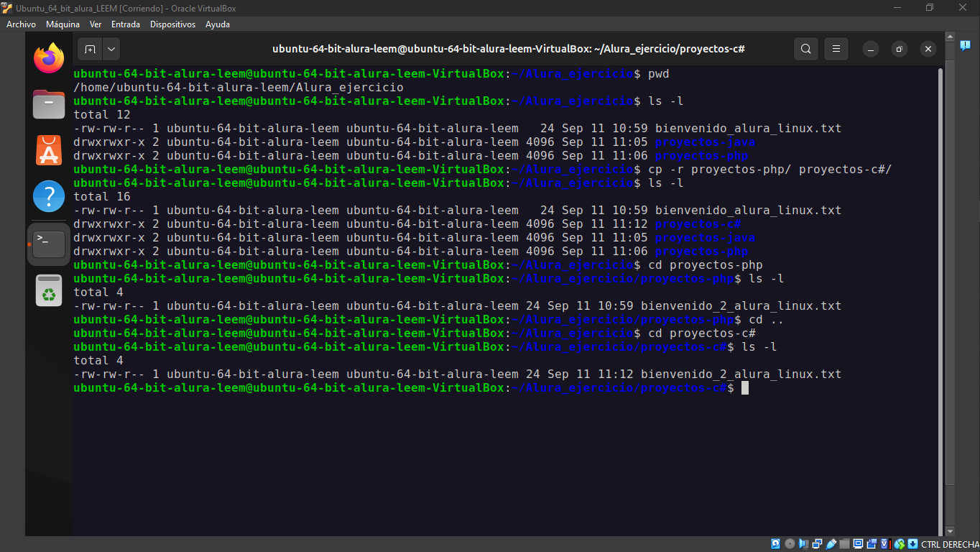Open the Ayuda menu
The image size is (980, 552).
(218, 24)
